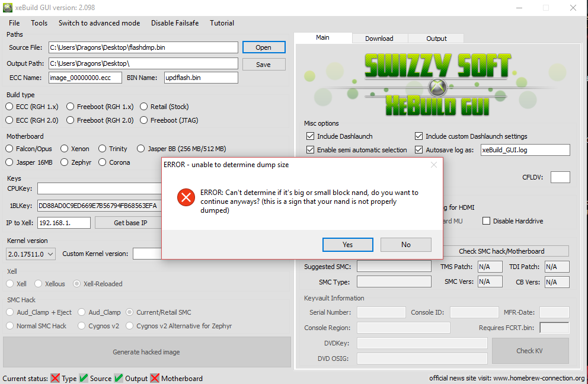Select ECC (RGH 1.x) build type
This screenshot has height=384, width=588.
click(32, 107)
